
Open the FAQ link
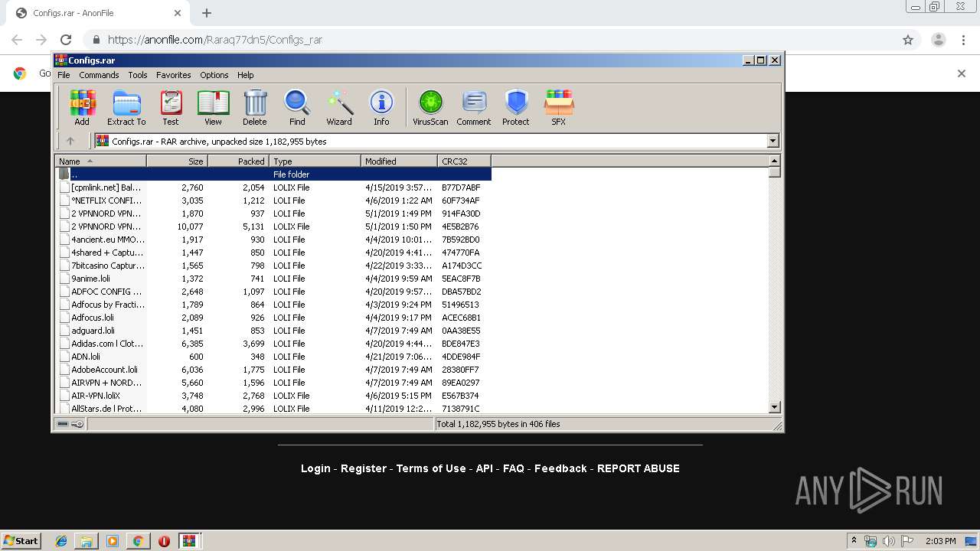[x=514, y=468]
